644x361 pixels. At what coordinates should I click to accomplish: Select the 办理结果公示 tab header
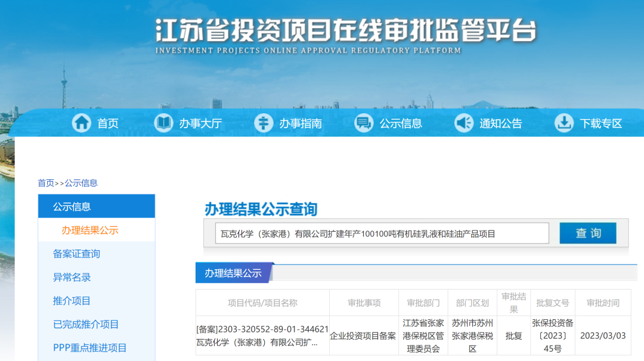click(233, 273)
